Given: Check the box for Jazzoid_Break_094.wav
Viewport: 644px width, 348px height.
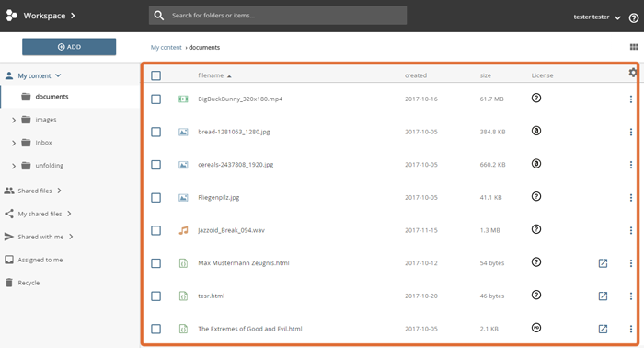Looking at the screenshot, I should [x=155, y=230].
